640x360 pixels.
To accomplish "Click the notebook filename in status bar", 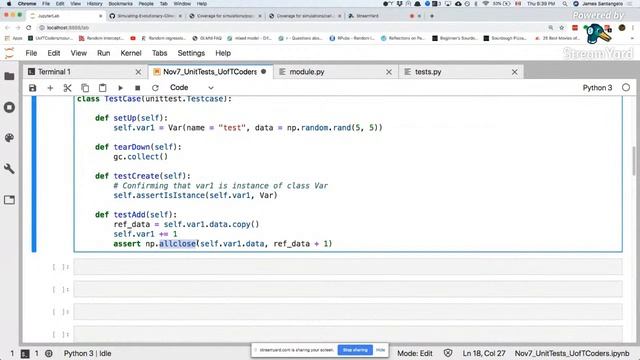I will [572, 353].
